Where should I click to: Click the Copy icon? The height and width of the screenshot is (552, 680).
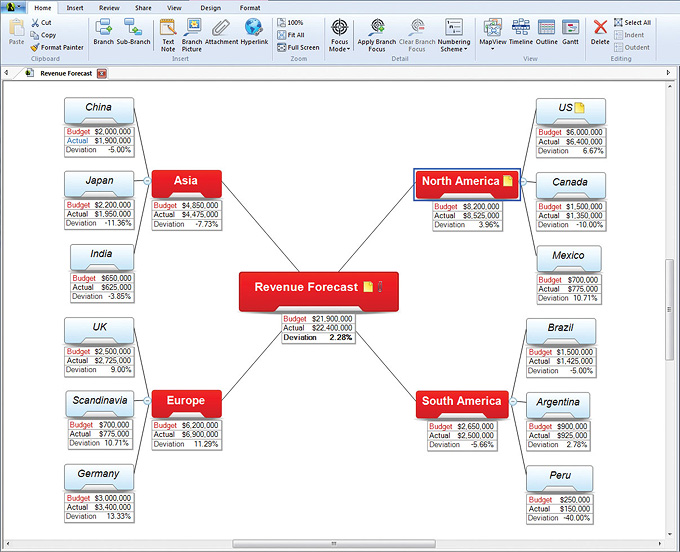coord(35,35)
